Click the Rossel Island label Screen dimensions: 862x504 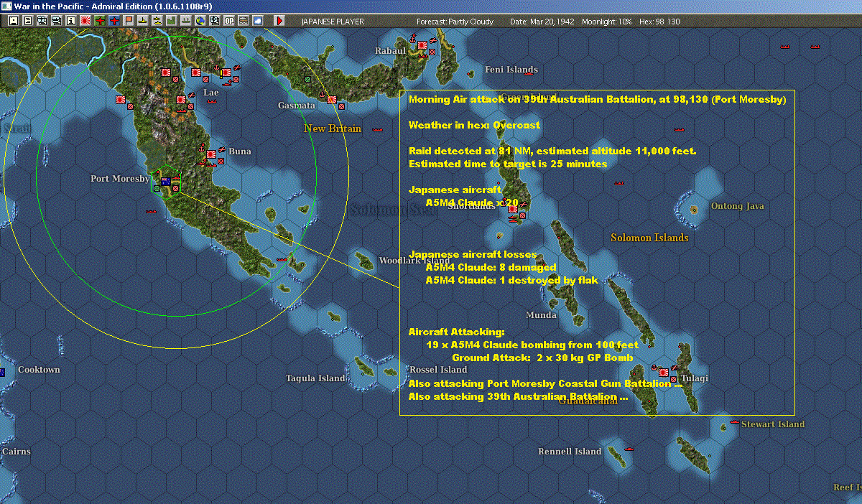437,370
